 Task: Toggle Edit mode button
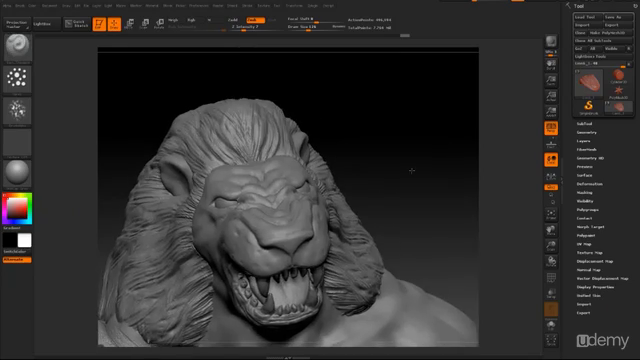click(x=99, y=24)
